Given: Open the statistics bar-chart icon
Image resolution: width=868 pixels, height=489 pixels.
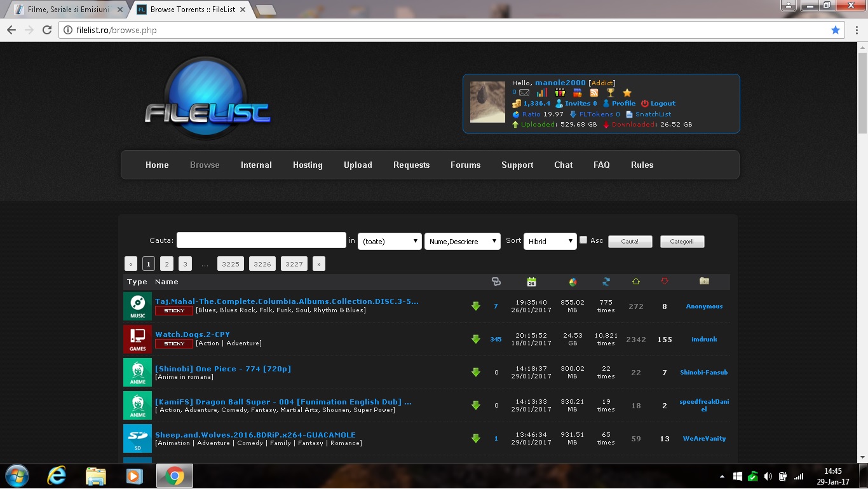Looking at the screenshot, I should pyautogui.click(x=541, y=93).
